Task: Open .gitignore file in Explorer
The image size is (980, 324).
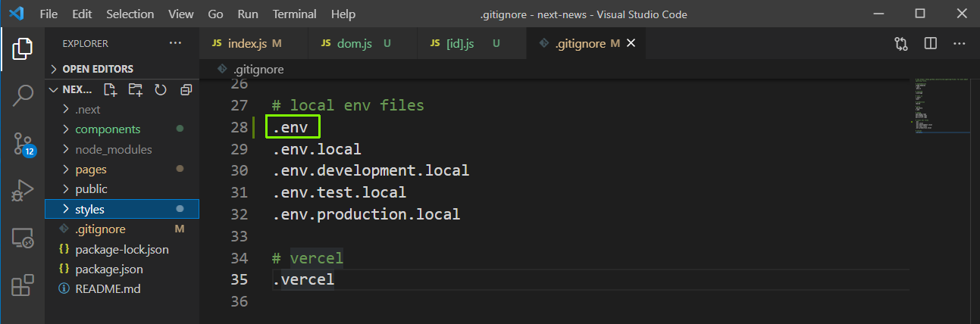Action: click(x=123, y=229)
